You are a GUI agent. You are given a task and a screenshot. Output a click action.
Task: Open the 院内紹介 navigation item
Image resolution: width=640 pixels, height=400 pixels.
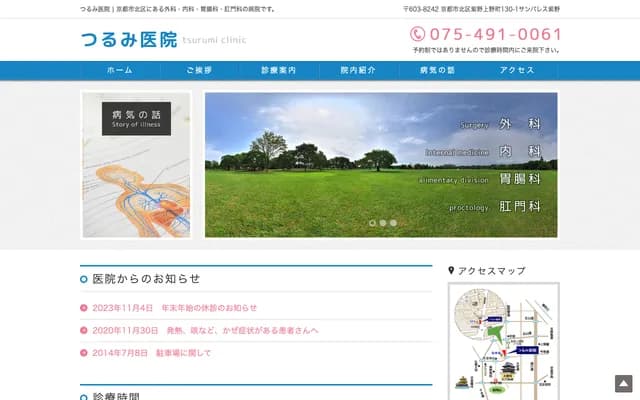tap(357, 71)
